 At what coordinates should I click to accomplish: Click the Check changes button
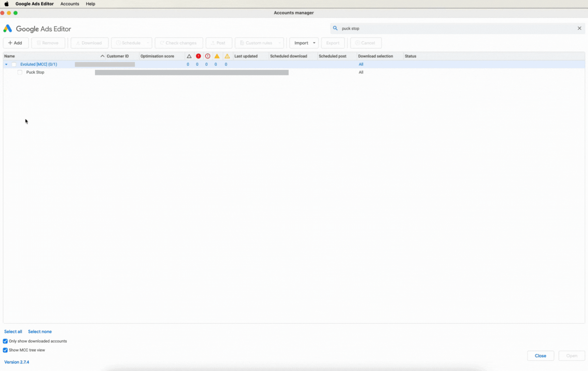click(179, 43)
